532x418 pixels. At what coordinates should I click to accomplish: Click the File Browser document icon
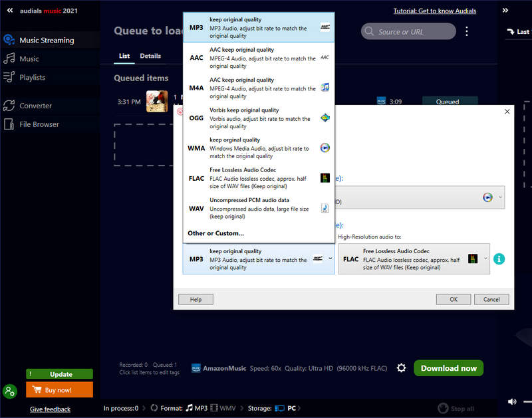[9, 124]
